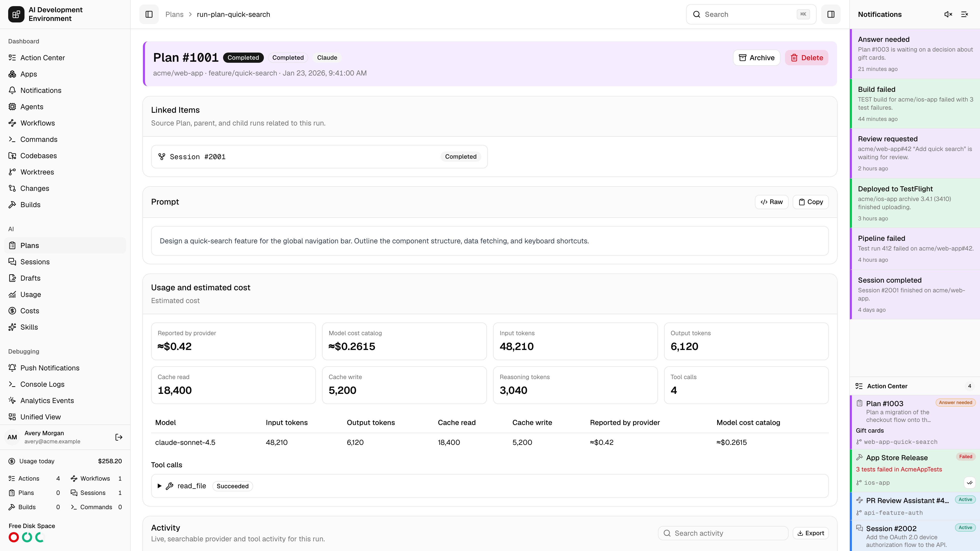Open the Workflows page
This screenshot has height=551, width=980.
(65, 123)
